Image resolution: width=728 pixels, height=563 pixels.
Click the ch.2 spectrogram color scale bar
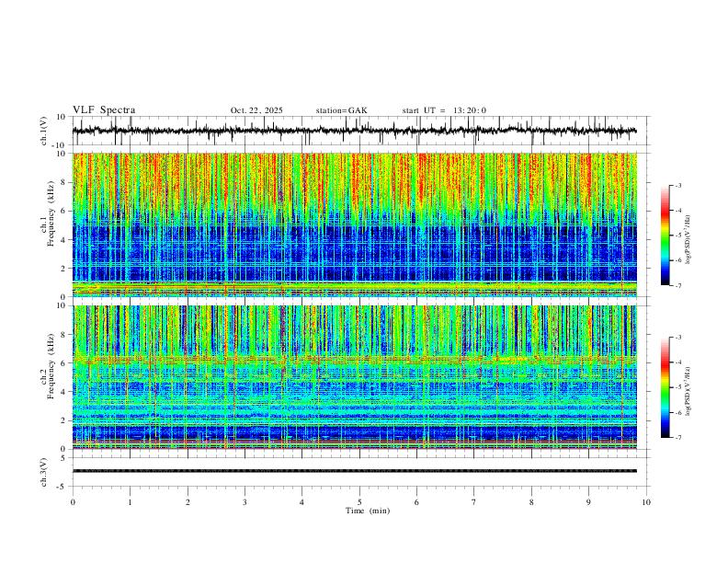[665, 387]
